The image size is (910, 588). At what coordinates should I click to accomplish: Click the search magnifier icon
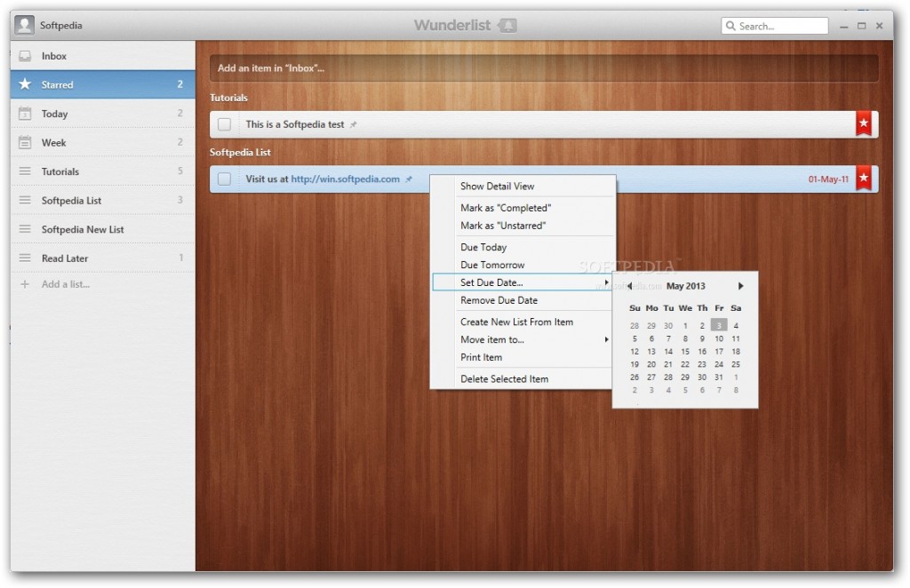[x=731, y=25]
